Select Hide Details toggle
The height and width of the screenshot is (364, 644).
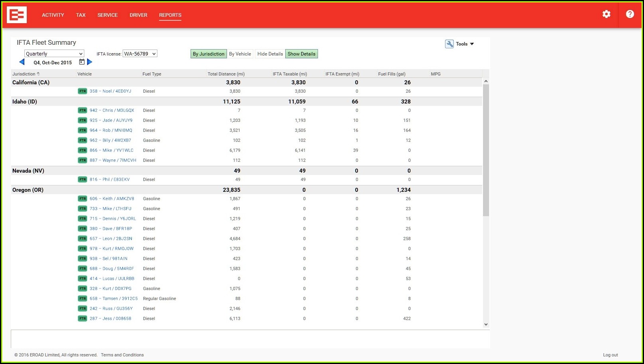tap(270, 54)
